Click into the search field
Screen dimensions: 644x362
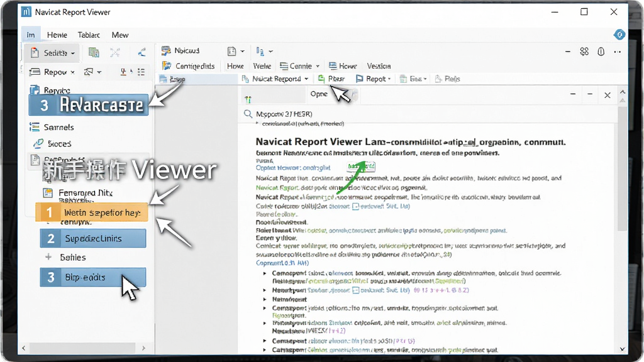tap(427, 114)
